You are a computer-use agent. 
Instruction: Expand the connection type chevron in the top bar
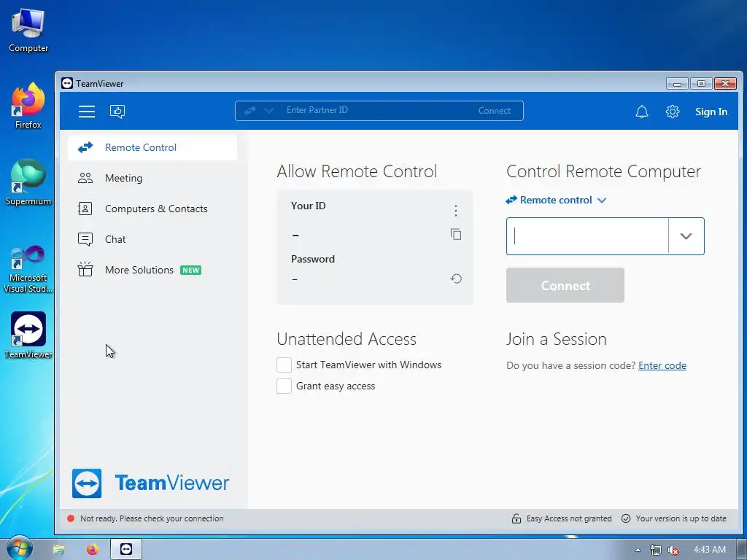click(x=268, y=111)
